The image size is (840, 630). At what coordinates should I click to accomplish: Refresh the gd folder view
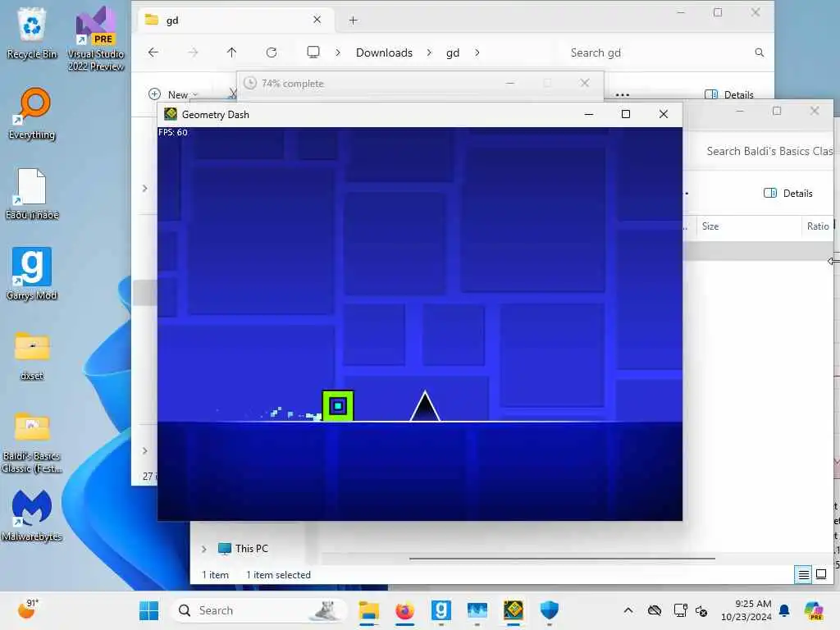[272, 52]
